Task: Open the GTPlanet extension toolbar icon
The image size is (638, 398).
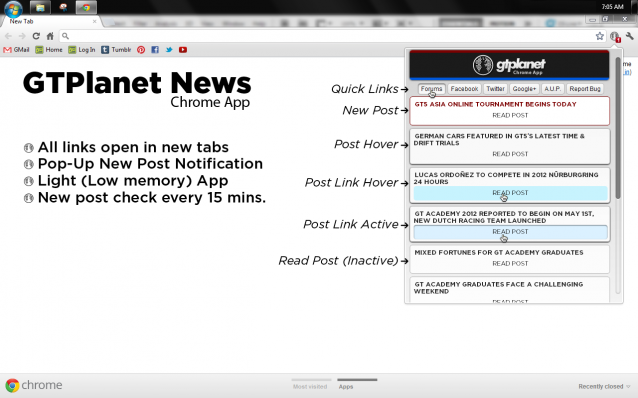Action: point(615,37)
